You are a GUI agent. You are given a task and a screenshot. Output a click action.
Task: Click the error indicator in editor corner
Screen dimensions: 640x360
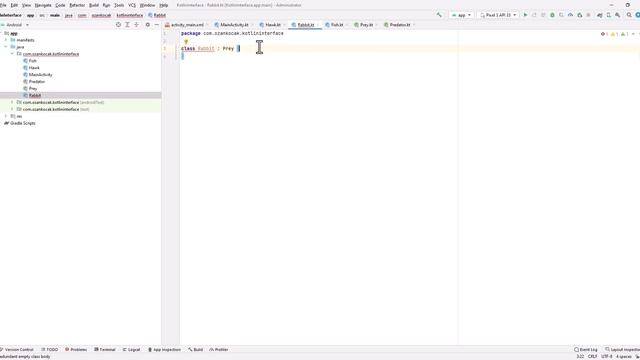tap(604, 34)
